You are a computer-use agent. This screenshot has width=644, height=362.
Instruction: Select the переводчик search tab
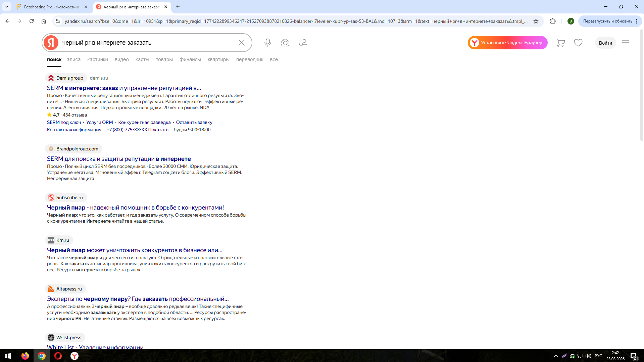coord(250,59)
